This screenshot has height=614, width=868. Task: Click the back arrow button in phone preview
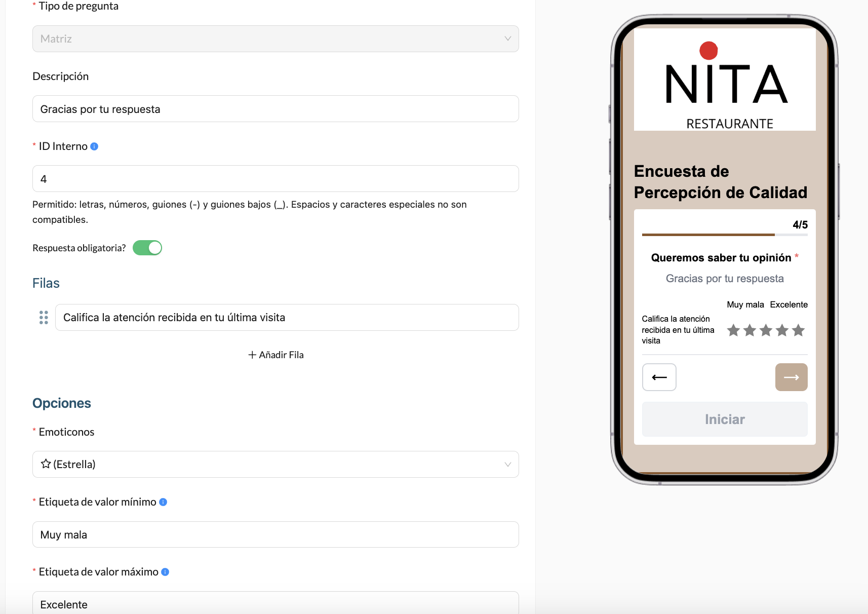point(659,377)
